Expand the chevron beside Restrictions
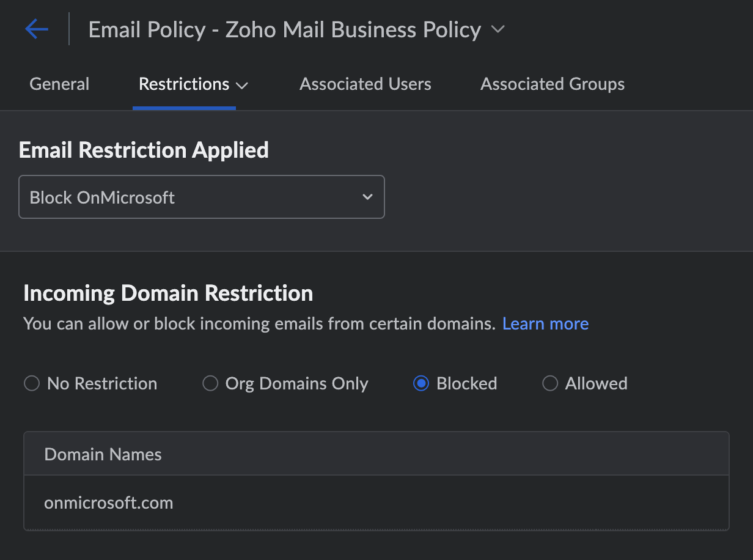The width and height of the screenshot is (753, 560). (242, 86)
